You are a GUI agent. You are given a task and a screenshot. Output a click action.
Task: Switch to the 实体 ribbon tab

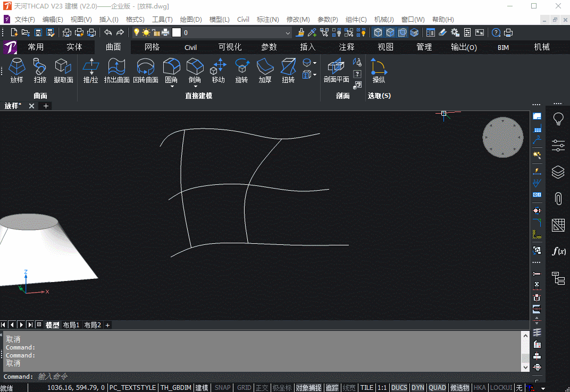coord(74,47)
